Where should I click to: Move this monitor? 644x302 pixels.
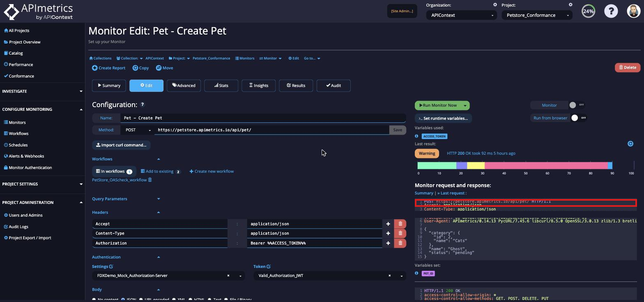coord(165,68)
